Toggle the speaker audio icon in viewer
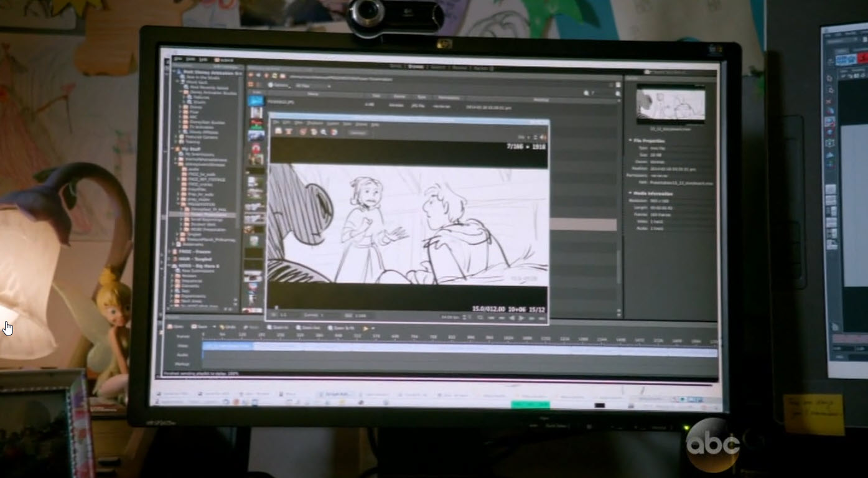The height and width of the screenshot is (478, 868). [x=543, y=137]
